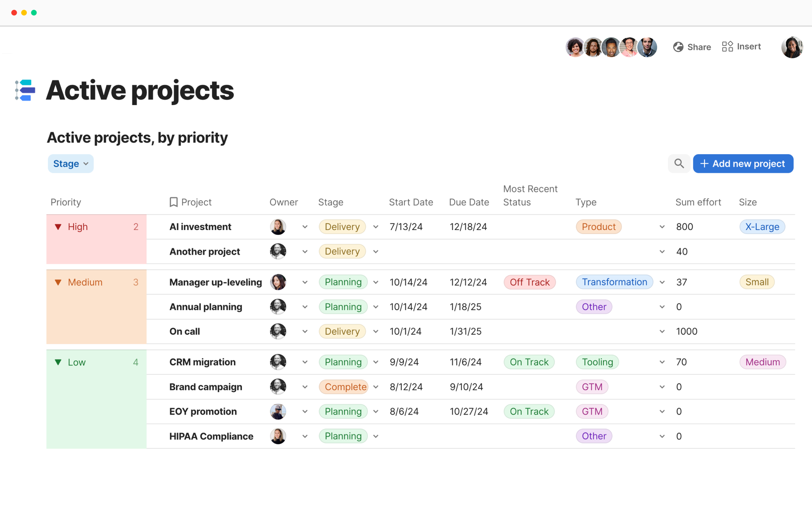This screenshot has height=508, width=812.
Task: Open the signed-in user profile avatar
Action: (x=792, y=47)
